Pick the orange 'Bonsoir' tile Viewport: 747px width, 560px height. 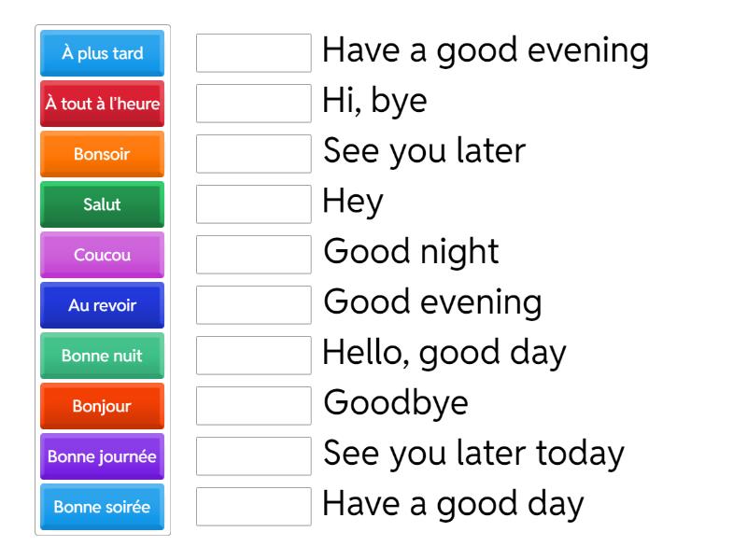click(x=102, y=154)
